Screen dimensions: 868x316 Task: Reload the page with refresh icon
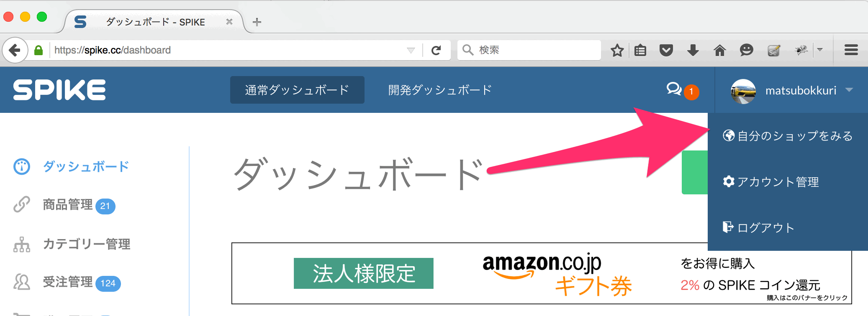[436, 50]
